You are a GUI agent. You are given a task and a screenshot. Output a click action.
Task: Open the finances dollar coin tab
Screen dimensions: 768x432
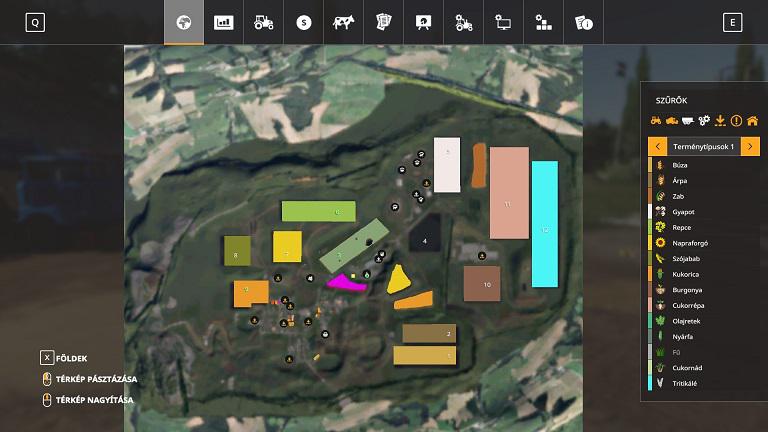[304, 22]
